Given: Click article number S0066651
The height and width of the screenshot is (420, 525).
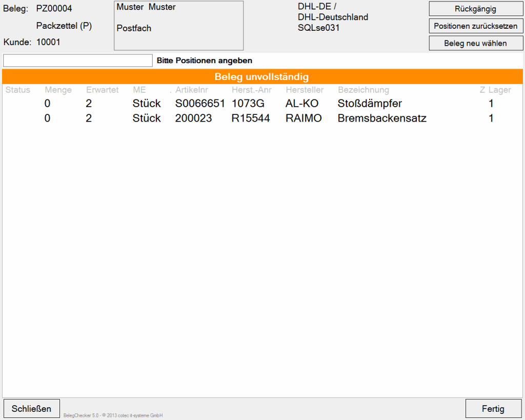Looking at the screenshot, I should [200, 104].
